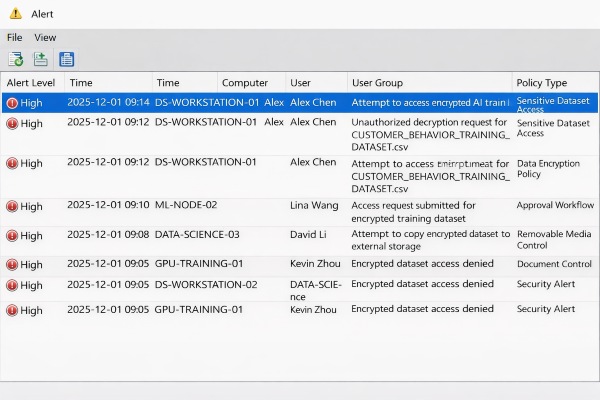Click the 'David Li' user cell

click(308, 234)
